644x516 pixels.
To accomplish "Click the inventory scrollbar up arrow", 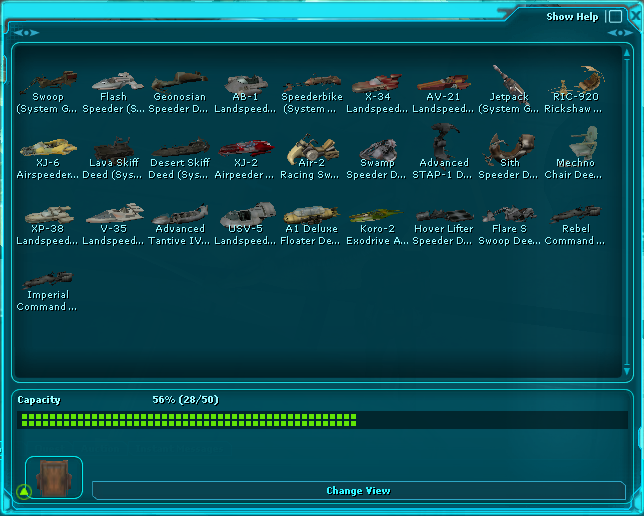I will click(x=626, y=53).
